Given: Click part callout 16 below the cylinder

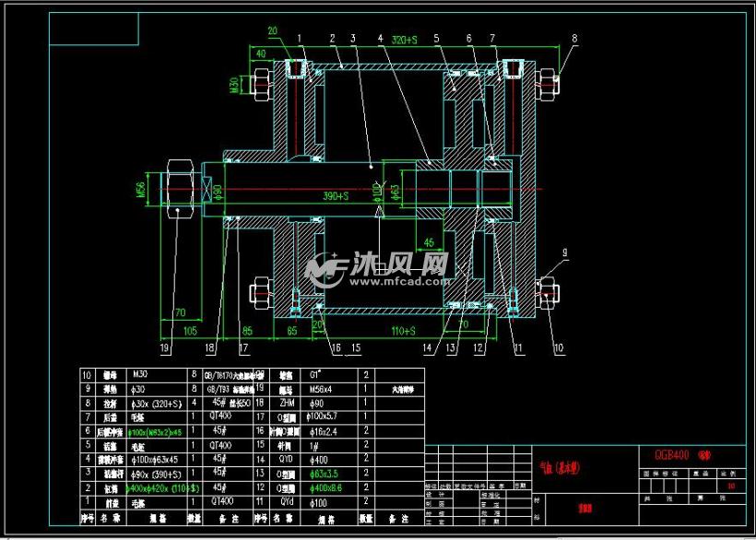Looking at the screenshot, I should coord(337,347).
